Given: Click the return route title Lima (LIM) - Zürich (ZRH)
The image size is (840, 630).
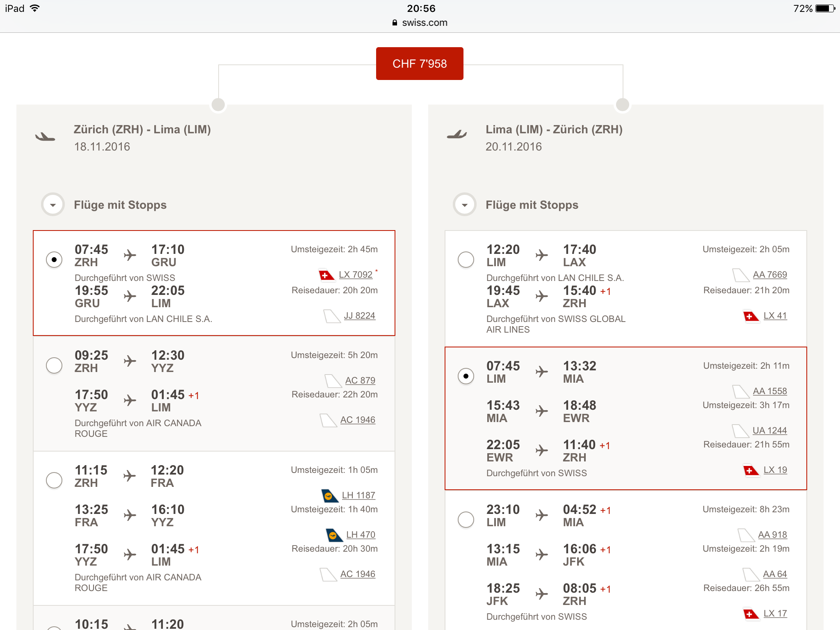Looking at the screenshot, I should 554,130.
